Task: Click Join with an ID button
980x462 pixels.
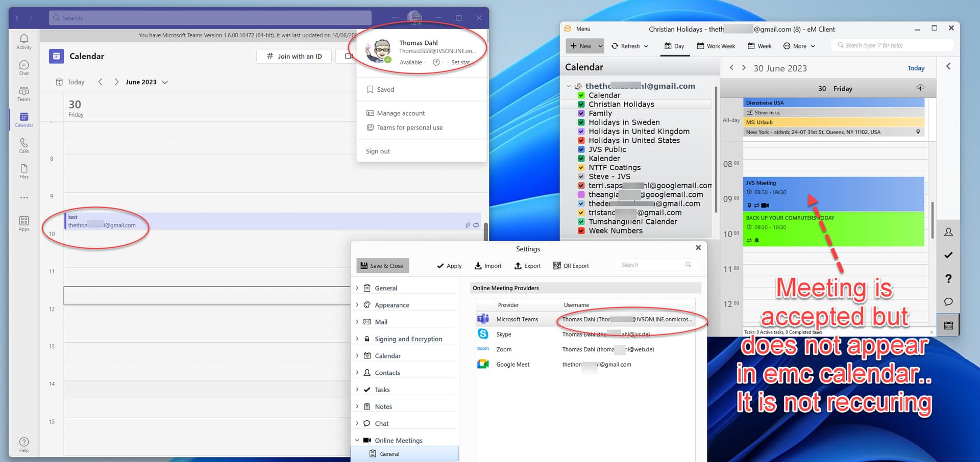Action: [294, 56]
